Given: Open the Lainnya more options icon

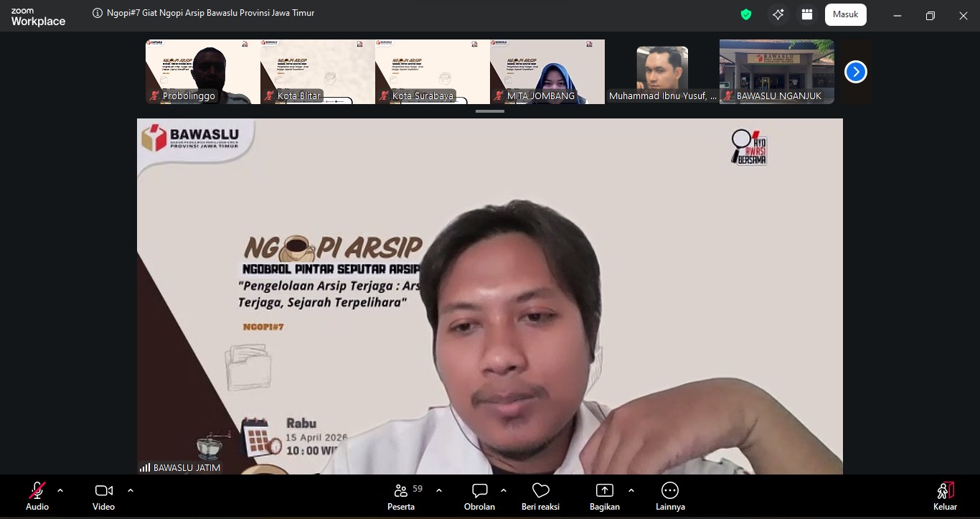Looking at the screenshot, I should tap(670, 491).
